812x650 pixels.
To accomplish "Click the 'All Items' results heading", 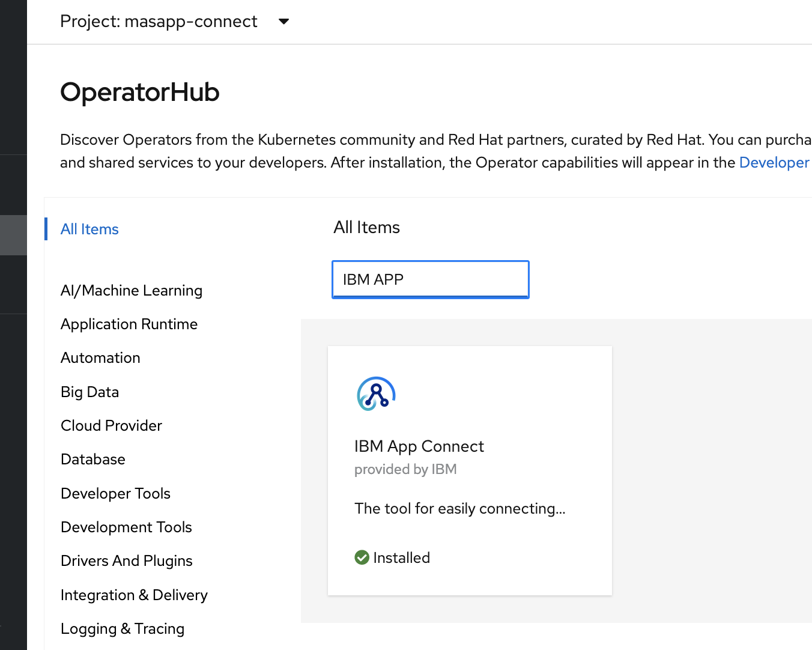I will [366, 228].
